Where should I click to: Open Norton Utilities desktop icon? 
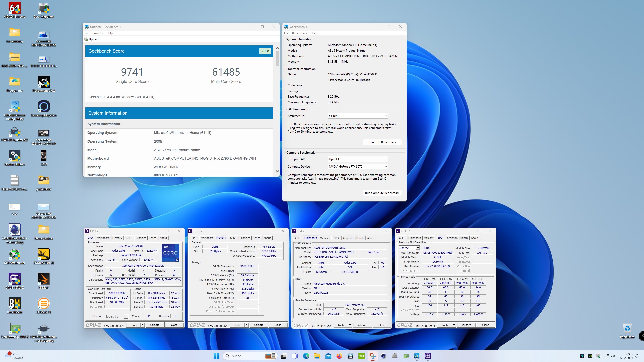15,158
